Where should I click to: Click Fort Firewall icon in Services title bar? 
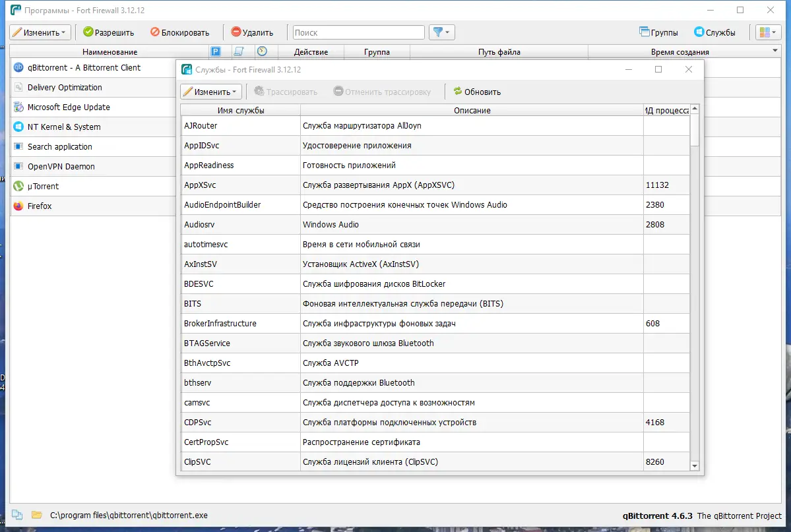coord(187,70)
